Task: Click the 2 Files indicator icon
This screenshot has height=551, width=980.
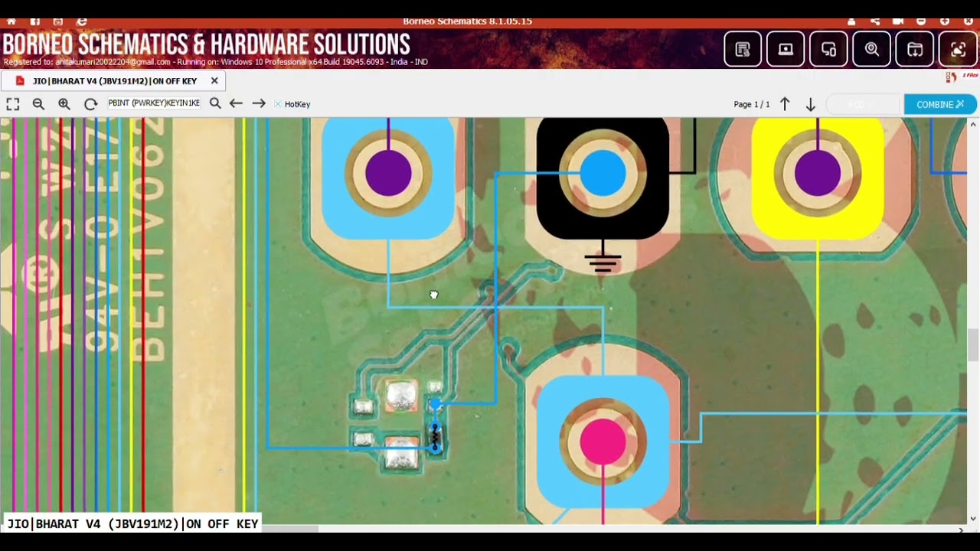Action: [x=961, y=77]
